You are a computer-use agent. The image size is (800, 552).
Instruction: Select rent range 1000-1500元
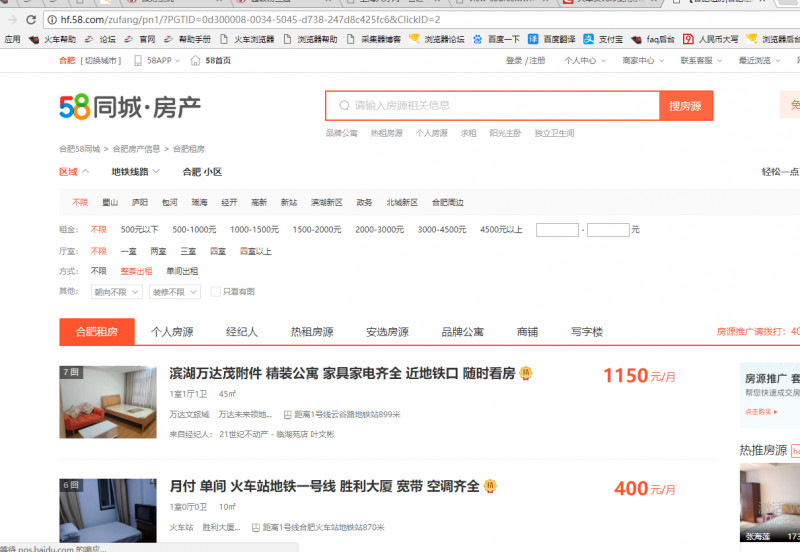tap(255, 230)
